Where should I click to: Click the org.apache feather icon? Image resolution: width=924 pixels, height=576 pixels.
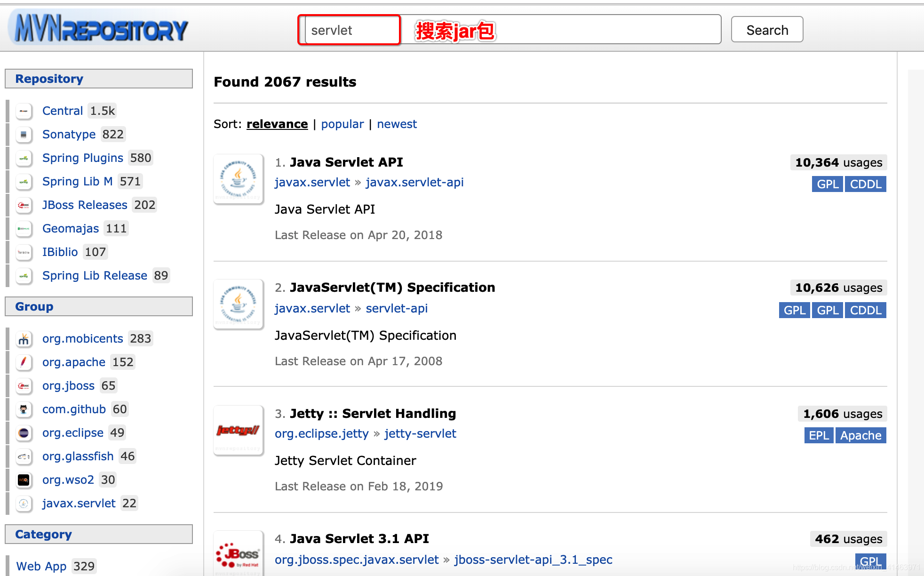24,362
